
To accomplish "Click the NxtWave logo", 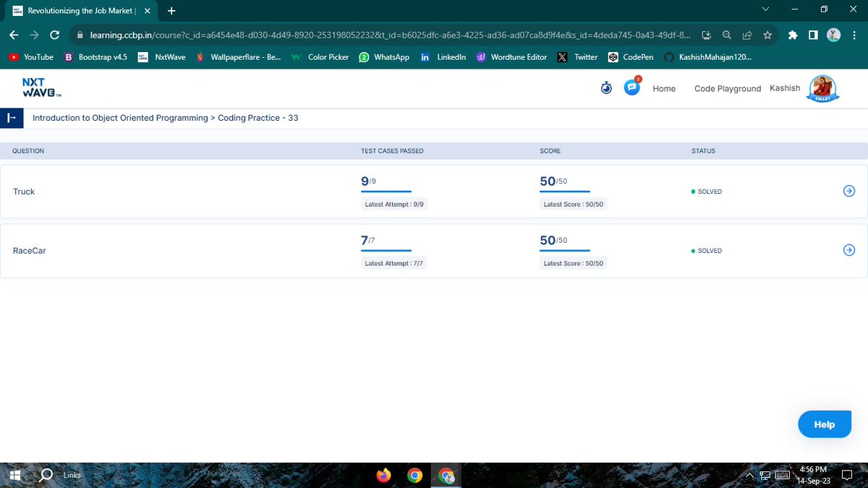I will 41,87.
